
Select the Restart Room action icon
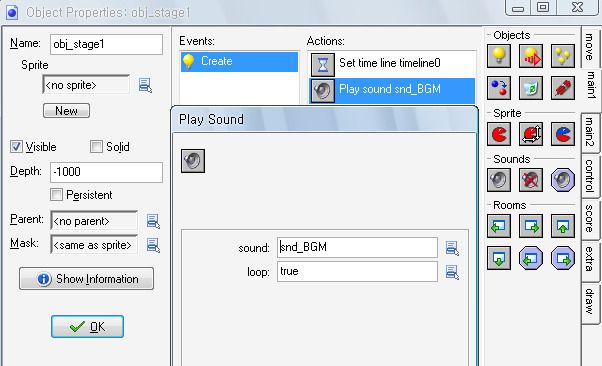click(562, 226)
